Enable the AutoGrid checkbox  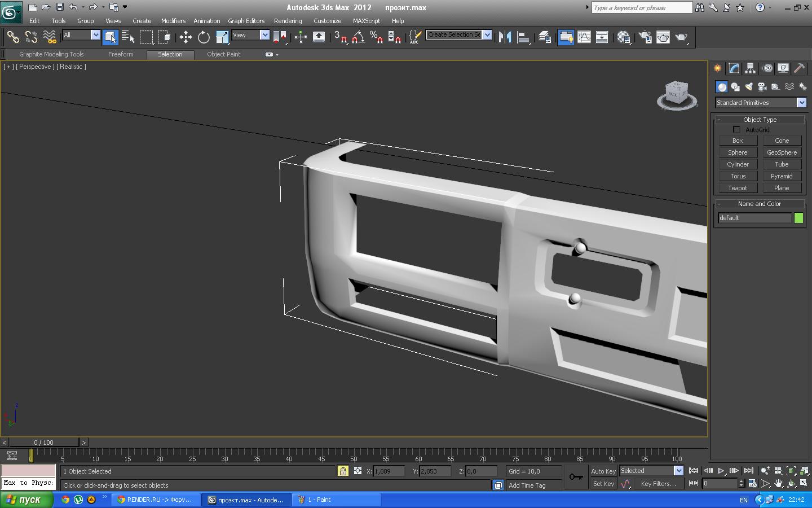[736, 130]
